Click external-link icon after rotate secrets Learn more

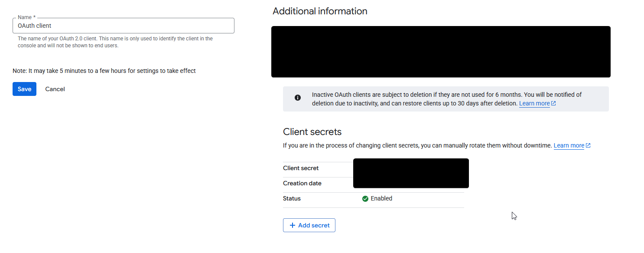(x=588, y=146)
